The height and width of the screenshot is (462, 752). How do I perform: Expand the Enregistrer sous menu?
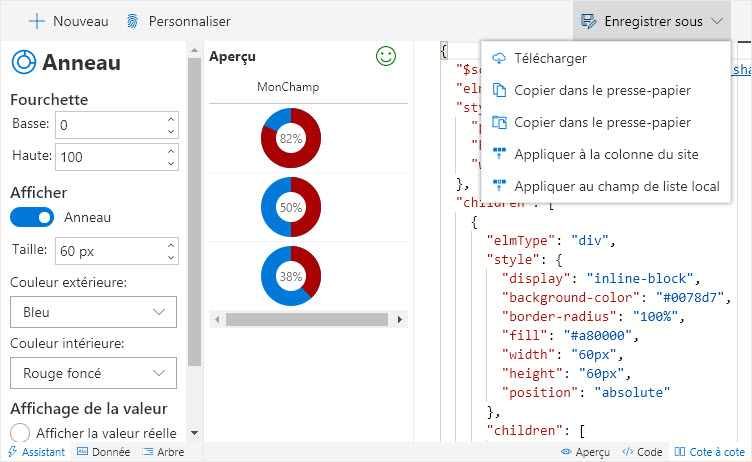tap(652, 20)
